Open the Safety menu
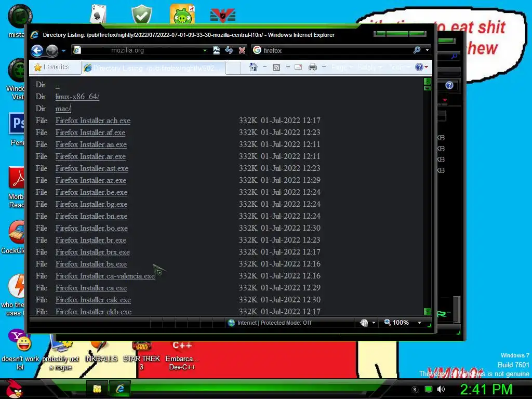Viewport: 532px width, 399px height. click(x=369, y=67)
